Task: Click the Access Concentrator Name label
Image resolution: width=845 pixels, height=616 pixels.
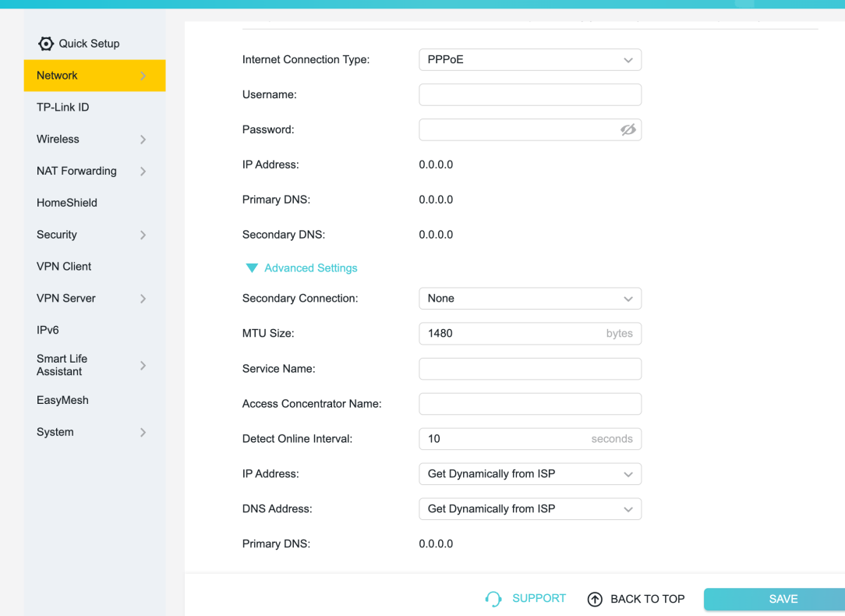Action: click(x=312, y=404)
